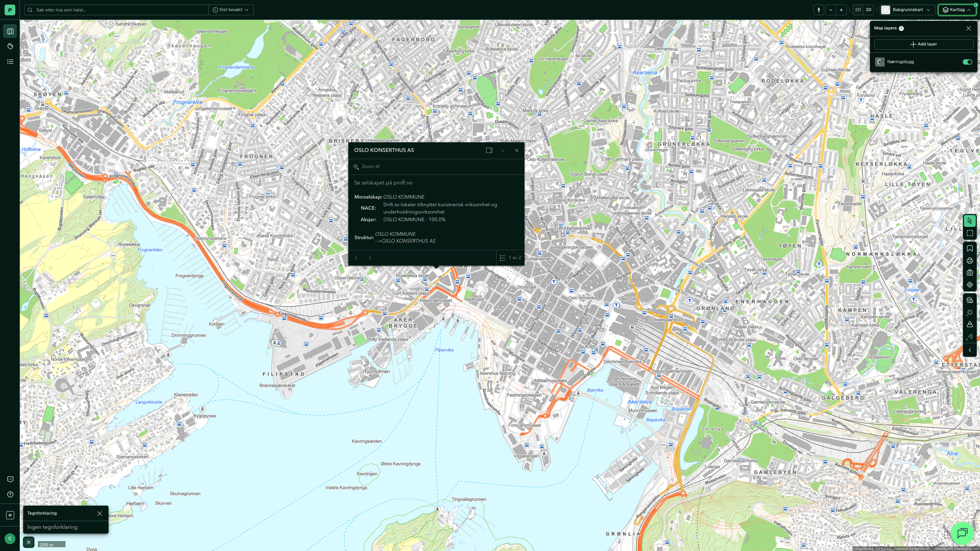Take a map screenshot with camera tool
Screen dimensions: 980x551
(970, 273)
